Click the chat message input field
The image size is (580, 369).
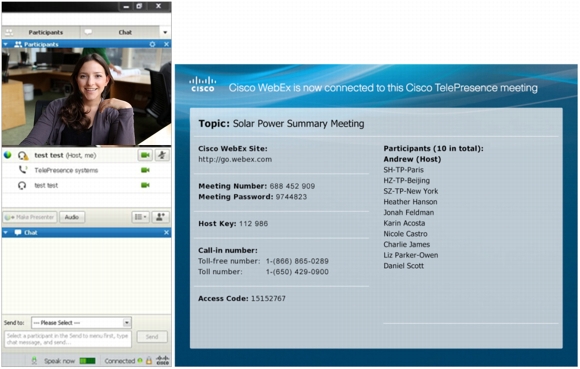coord(68,339)
